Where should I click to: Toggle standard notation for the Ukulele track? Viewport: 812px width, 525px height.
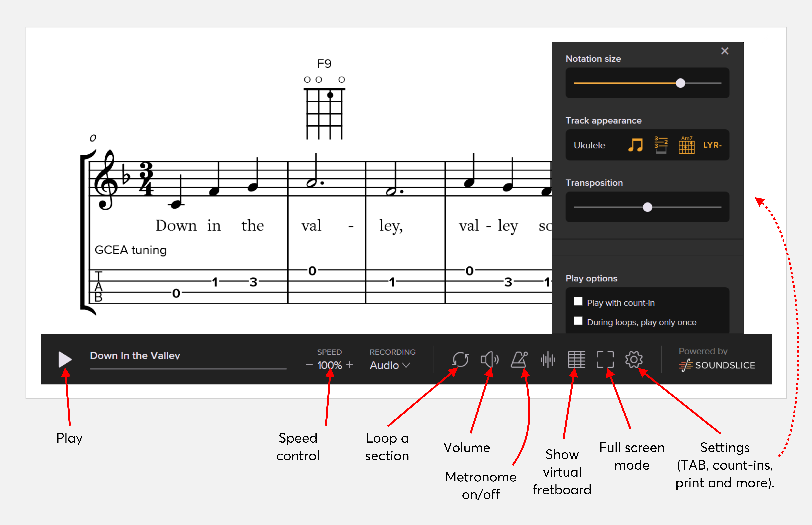click(x=635, y=145)
